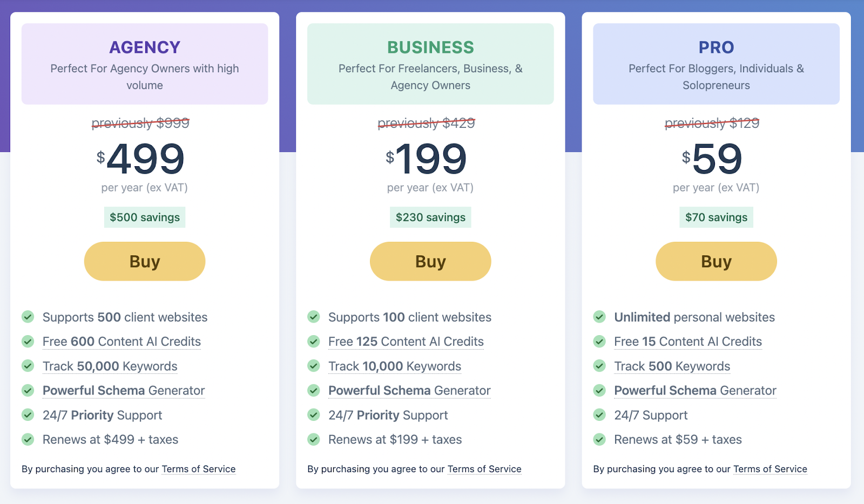Click Track 50,000 Keywords feature text

(x=110, y=366)
